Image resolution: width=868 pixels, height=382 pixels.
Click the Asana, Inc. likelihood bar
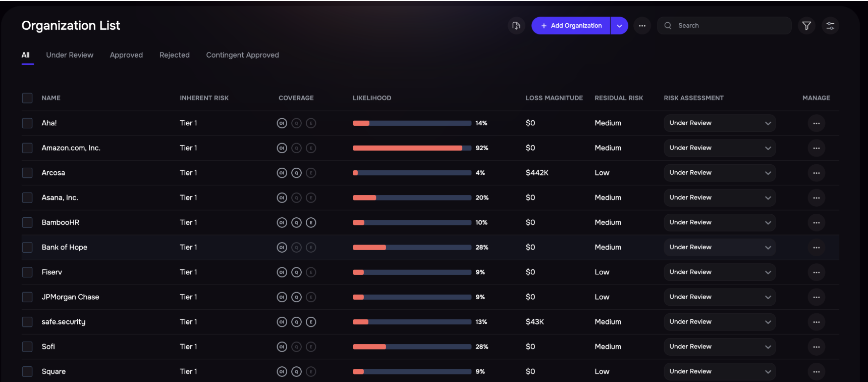tap(412, 198)
